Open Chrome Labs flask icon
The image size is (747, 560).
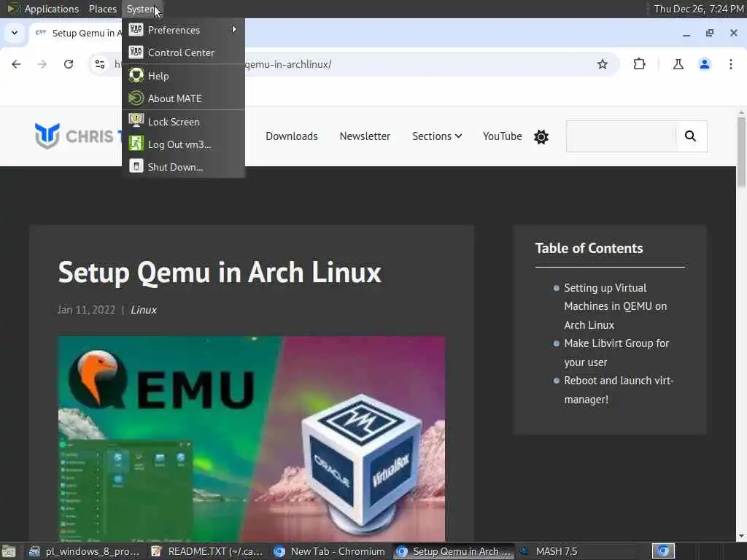(x=678, y=64)
